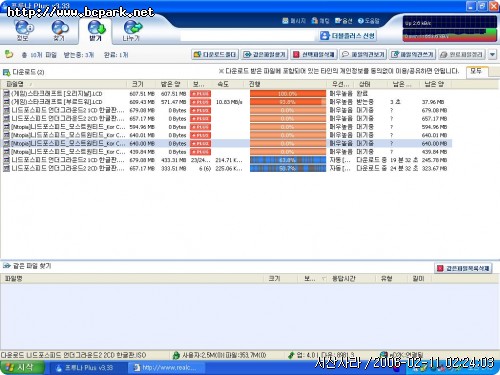Click the connection status icon in status bar
This screenshot has height=375, width=500.
click(x=384, y=355)
